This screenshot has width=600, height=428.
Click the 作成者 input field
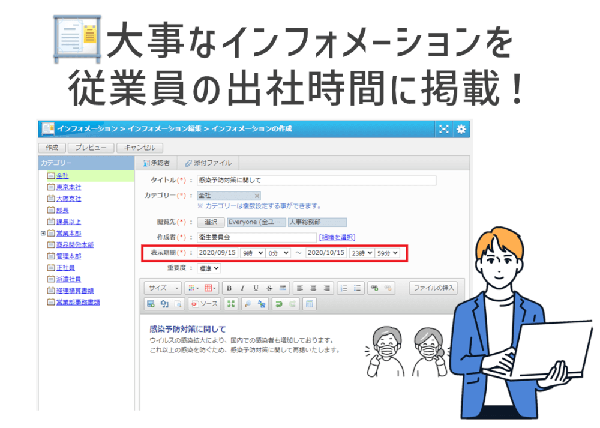point(257,238)
